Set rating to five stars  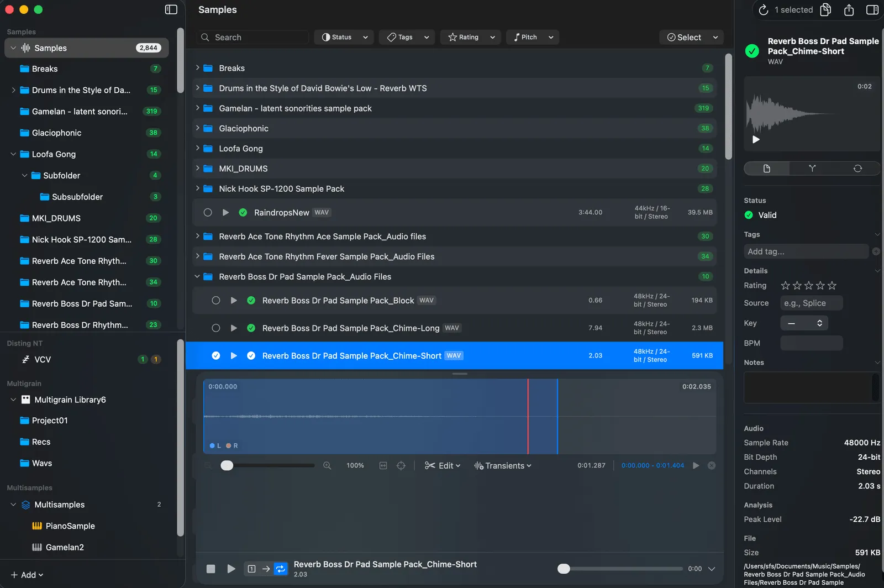[832, 285]
